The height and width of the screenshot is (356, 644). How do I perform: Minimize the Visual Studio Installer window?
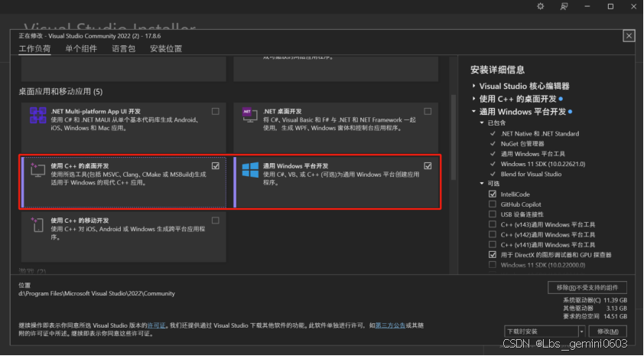(x=587, y=6)
